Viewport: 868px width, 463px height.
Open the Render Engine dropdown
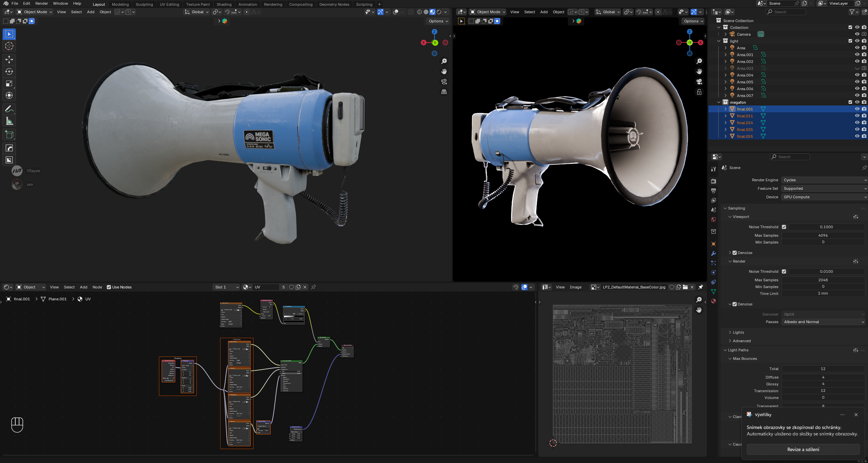[x=824, y=180]
